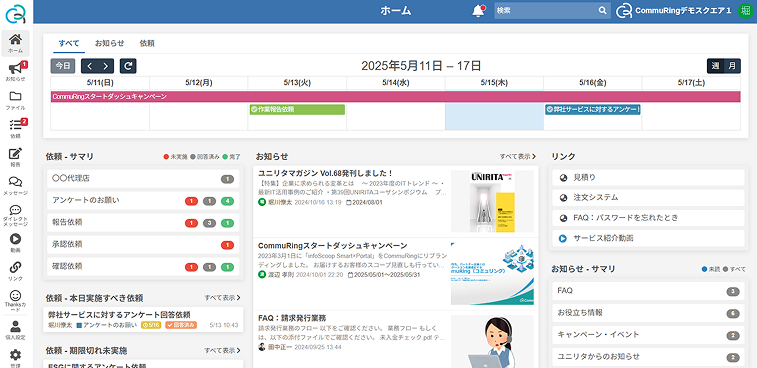Image resolution: width=757 pixels, height=368 pixels.
Task: Open アンケートのお願い summary row
Action: coord(143,200)
